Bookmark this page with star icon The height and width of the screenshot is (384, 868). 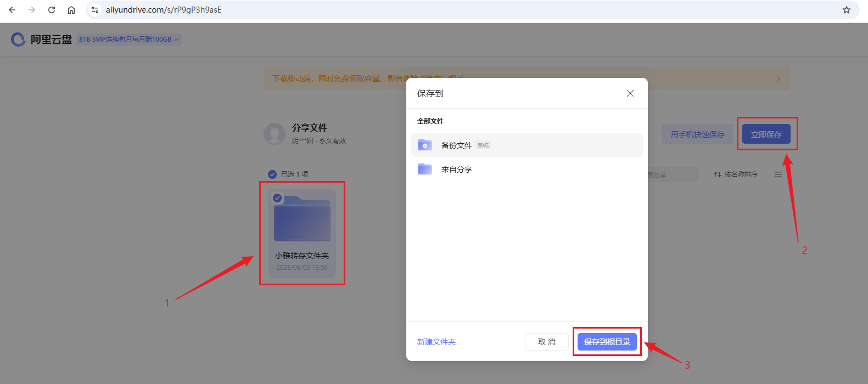pos(846,10)
